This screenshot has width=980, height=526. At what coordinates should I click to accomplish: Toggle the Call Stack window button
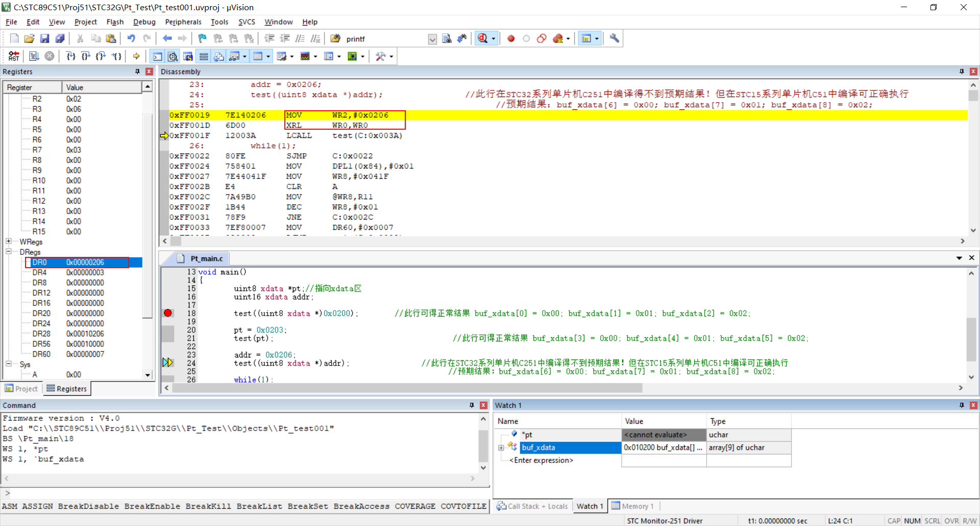(219, 56)
